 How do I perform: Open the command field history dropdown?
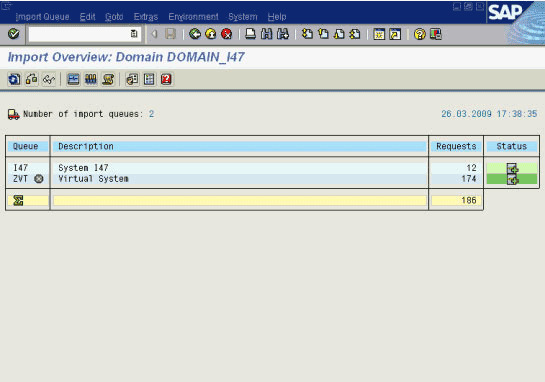(134, 34)
